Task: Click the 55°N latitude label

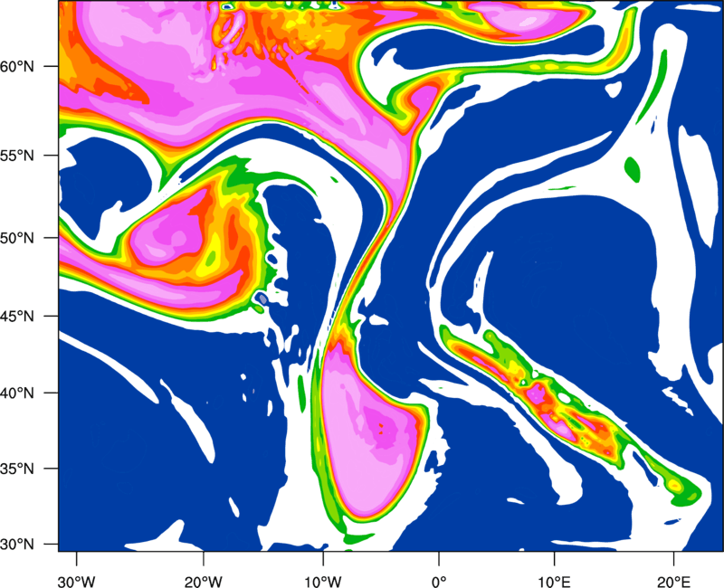Action: tap(17, 156)
